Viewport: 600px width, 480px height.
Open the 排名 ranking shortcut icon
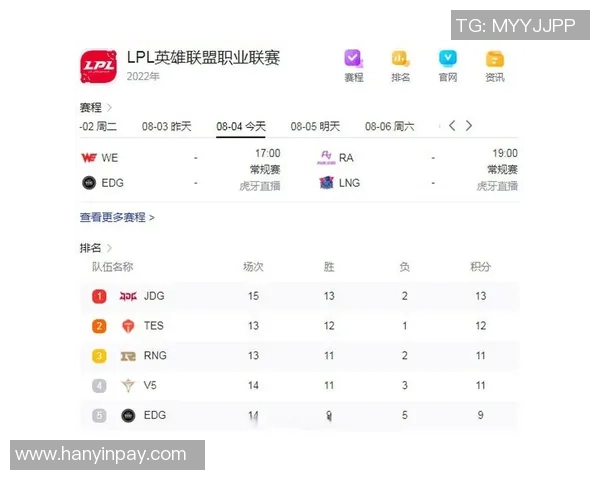pos(400,58)
